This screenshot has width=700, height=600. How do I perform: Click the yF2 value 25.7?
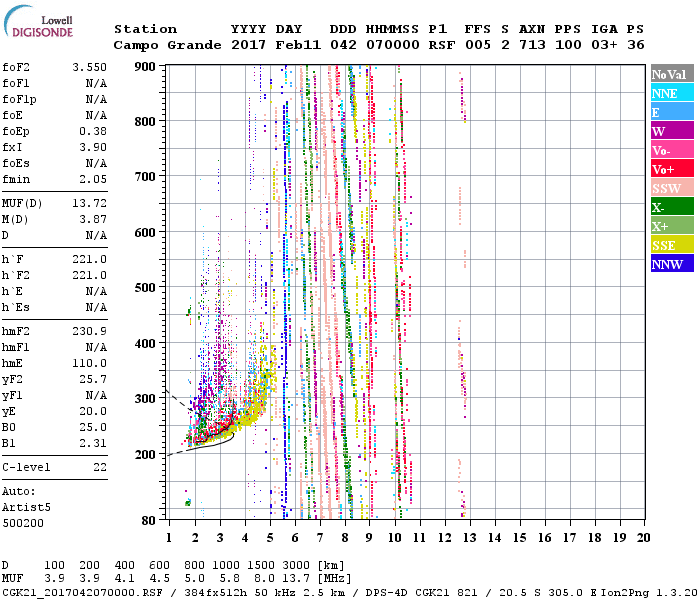pyautogui.click(x=93, y=379)
